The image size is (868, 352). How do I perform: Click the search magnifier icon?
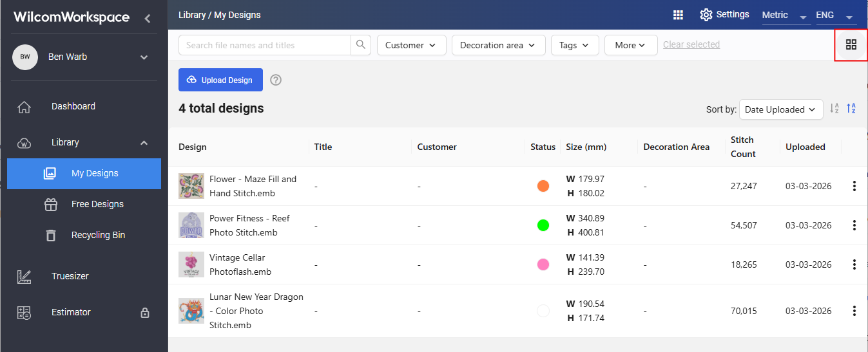coord(361,45)
